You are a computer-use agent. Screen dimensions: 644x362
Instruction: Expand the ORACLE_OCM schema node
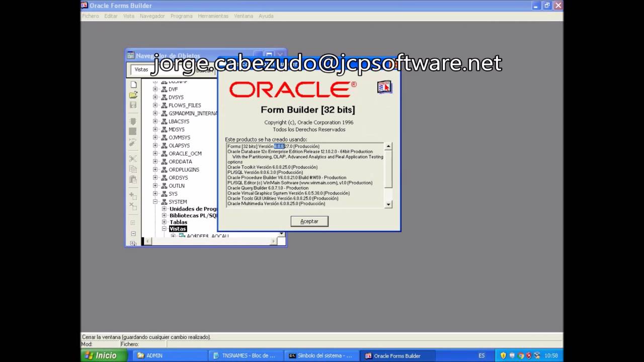155,153
